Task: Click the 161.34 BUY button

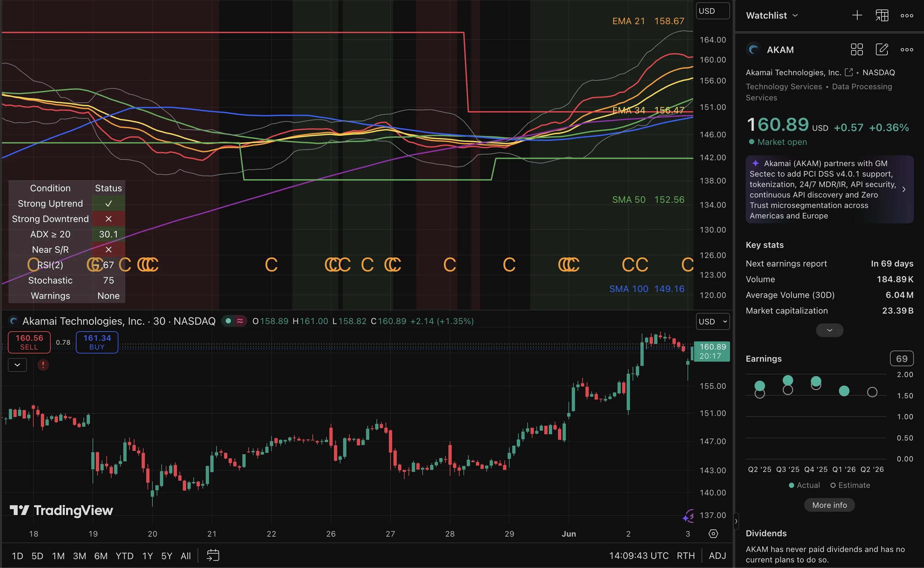Action: point(97,342)
